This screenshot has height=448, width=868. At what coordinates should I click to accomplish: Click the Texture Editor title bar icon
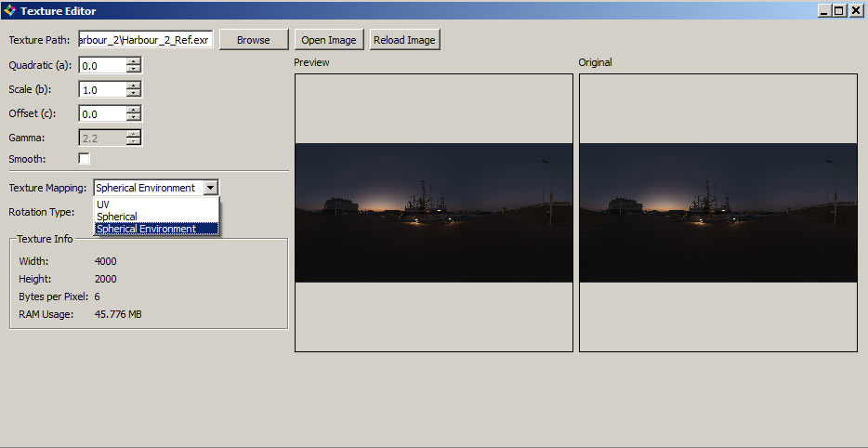10,11
